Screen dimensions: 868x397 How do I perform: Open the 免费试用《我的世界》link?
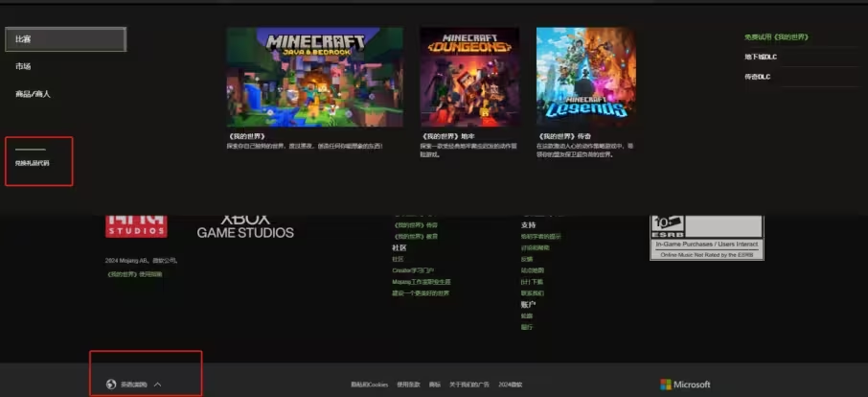(x=777, y=37)
